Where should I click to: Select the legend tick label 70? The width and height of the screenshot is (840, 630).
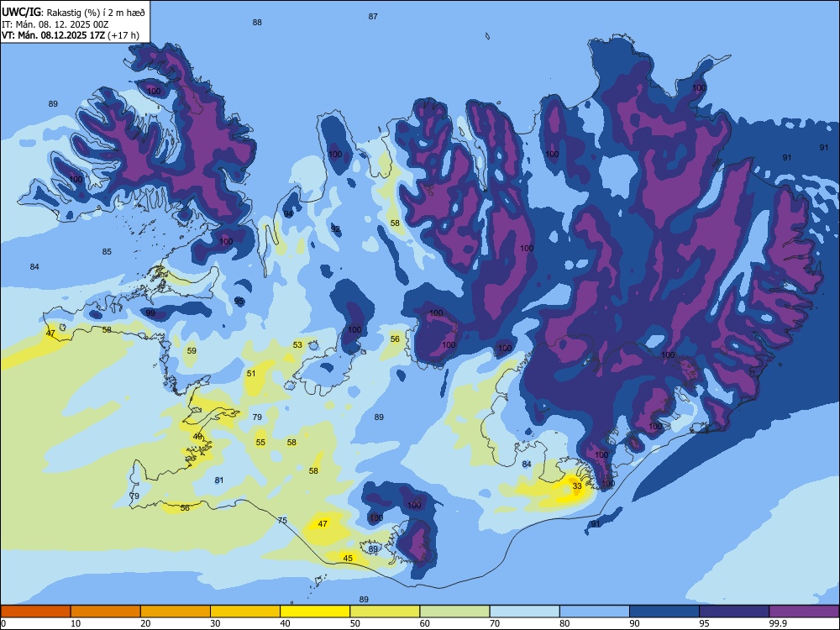[x=495, y=623]
